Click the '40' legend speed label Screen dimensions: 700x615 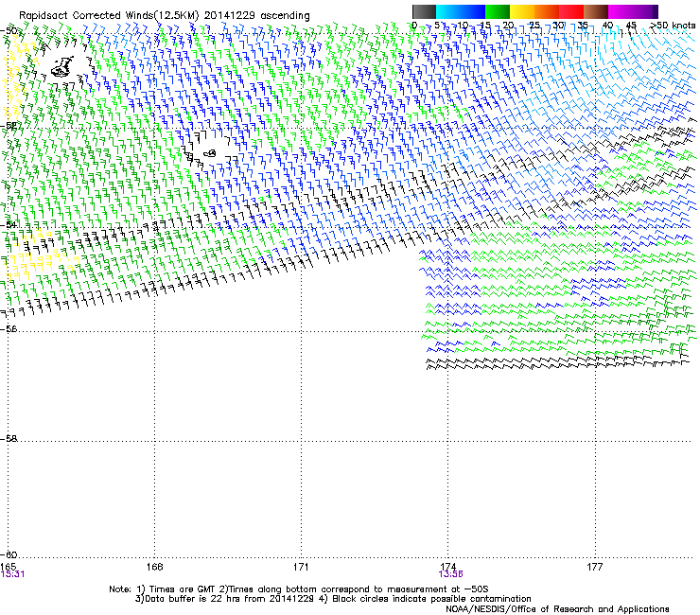607,25
